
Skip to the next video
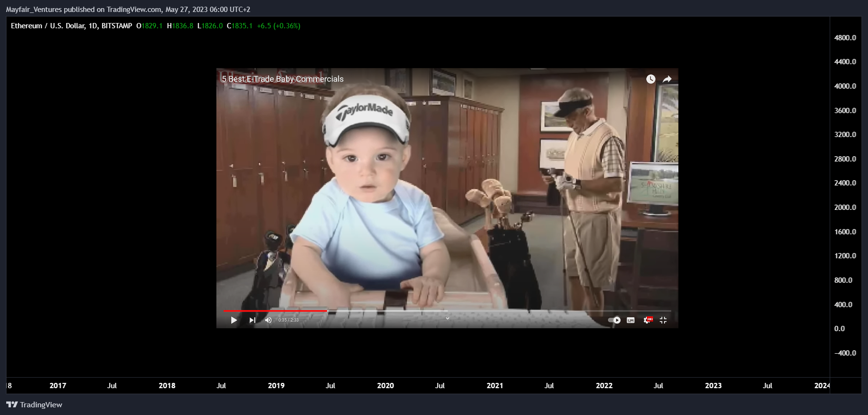pyautogui.click(x=252, y=320)
